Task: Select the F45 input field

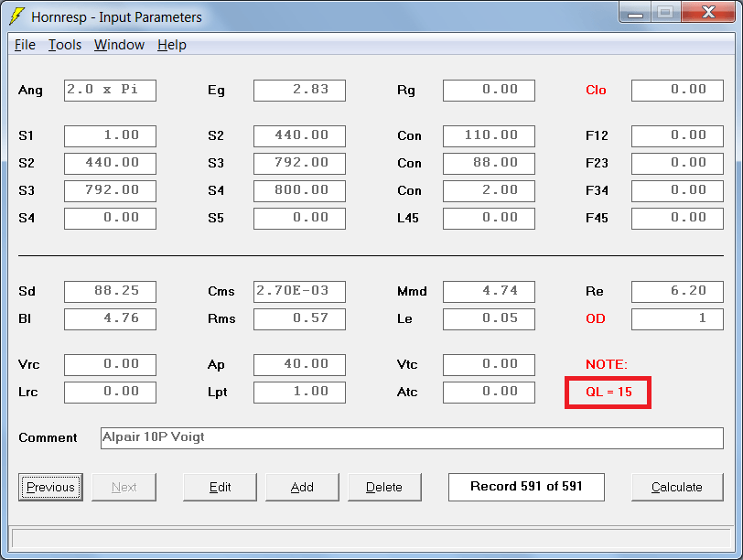Action: coord(678,219)
